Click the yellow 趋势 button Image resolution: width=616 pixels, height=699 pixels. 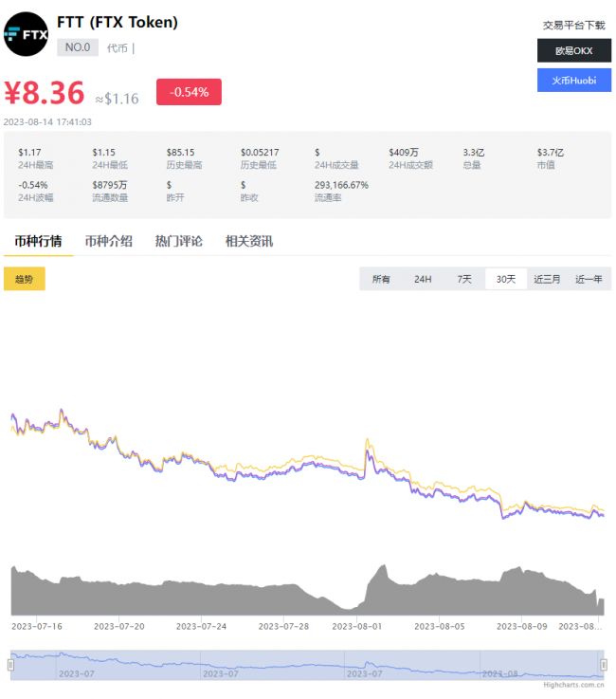point(25,279)
